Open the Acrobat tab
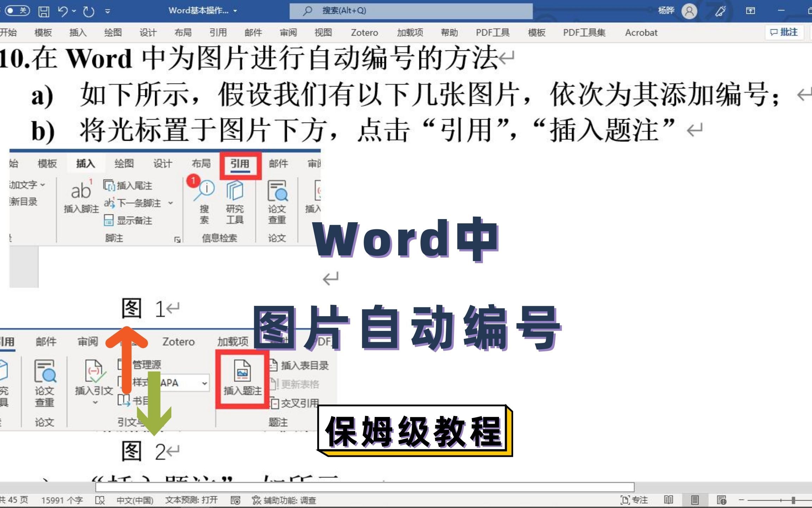The image size is (812, 508). pos(641,32)
